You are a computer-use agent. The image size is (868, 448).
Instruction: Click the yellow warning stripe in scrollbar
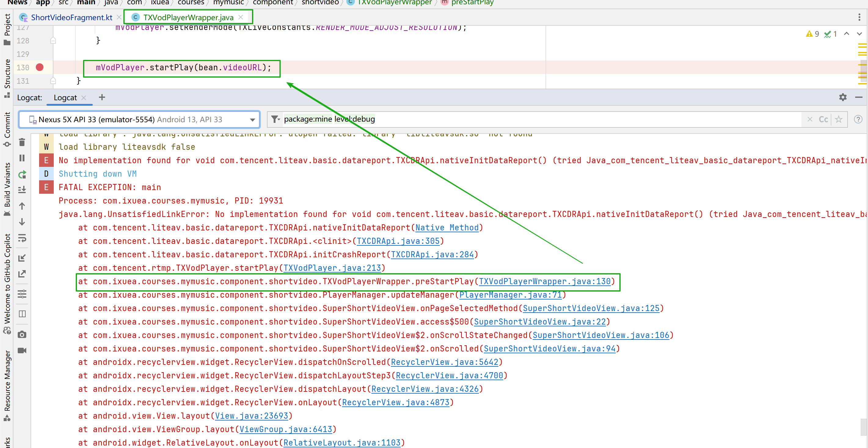pos(862,45)
